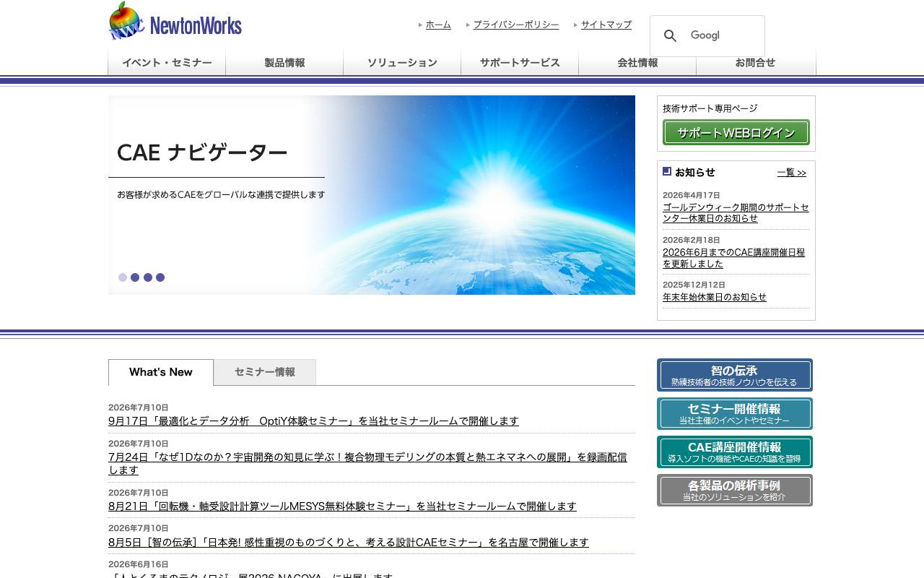Go to the ホーム link
Image resolution: width=924 pixels, height=578 pixels.
coord(438,25)
